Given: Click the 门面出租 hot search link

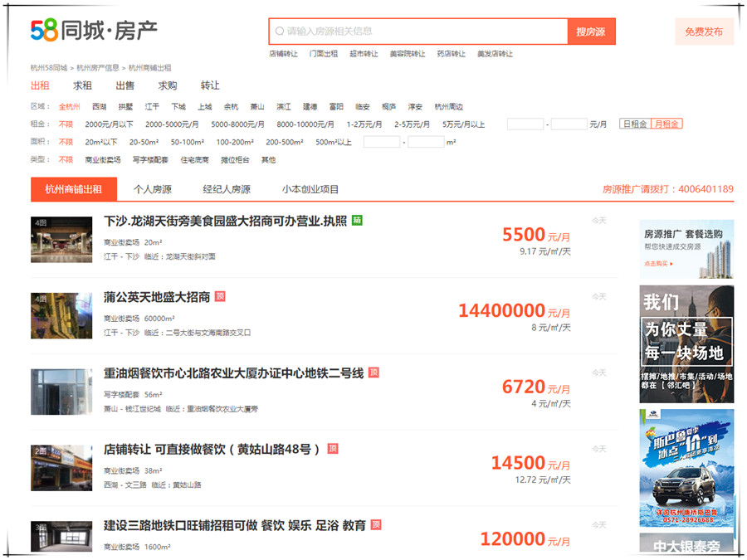Looking at the screenshot, I should point(324,53).
